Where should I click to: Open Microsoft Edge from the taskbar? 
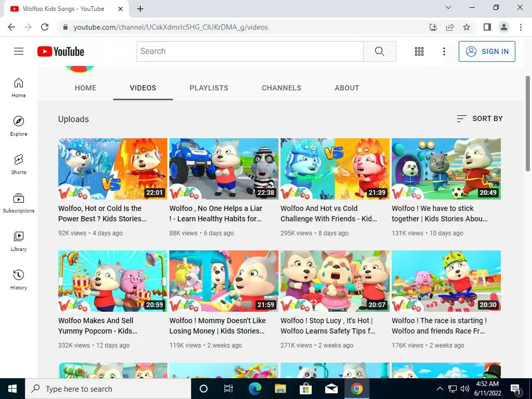pyautogui.click(x=255, y=389)
